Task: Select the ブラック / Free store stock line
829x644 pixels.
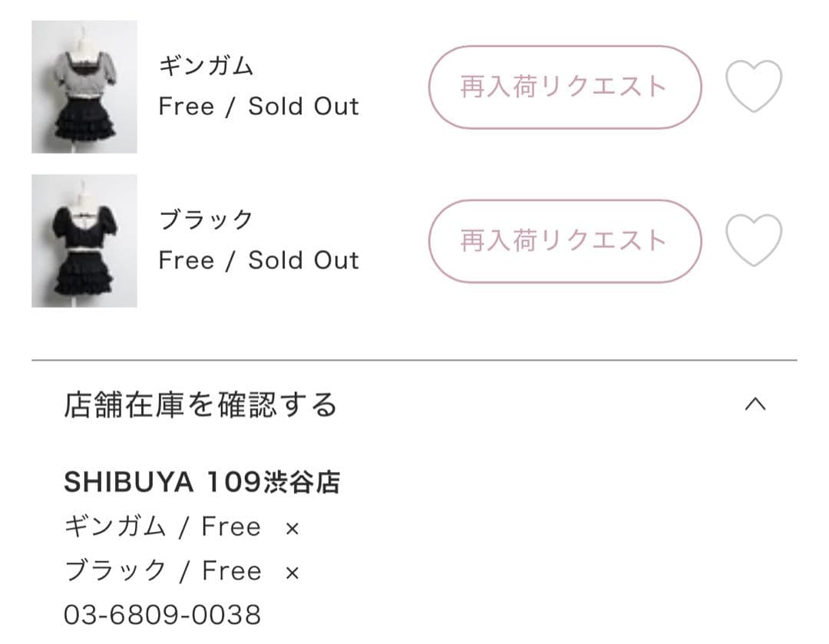Action: [163, 570]
